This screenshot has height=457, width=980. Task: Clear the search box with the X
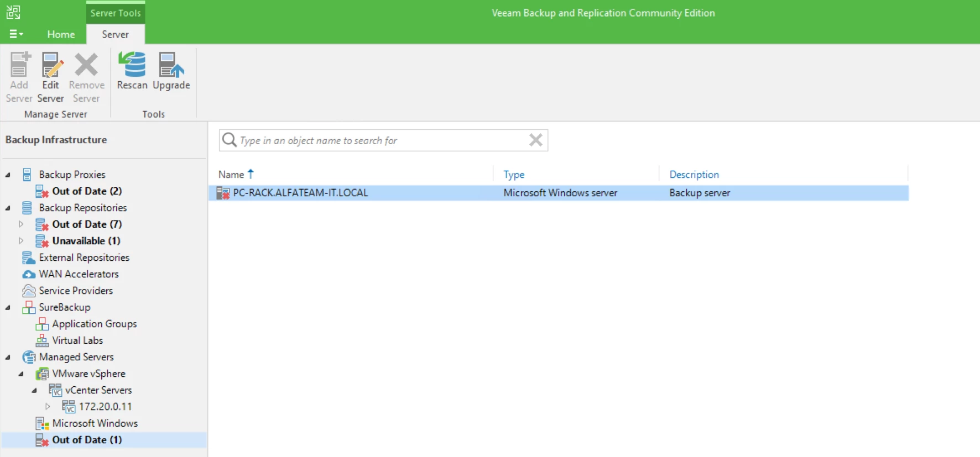point(535,140)
